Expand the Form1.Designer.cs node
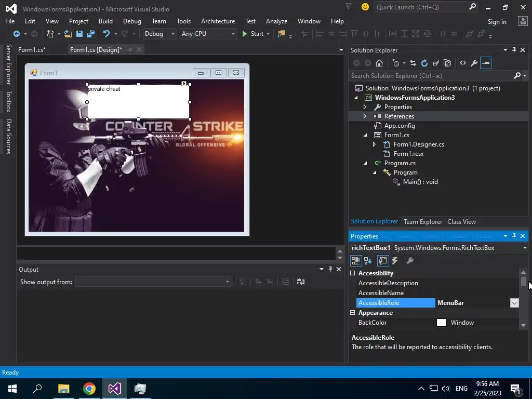The width and height of the screenshot is (532, 399). pos(374,144)
